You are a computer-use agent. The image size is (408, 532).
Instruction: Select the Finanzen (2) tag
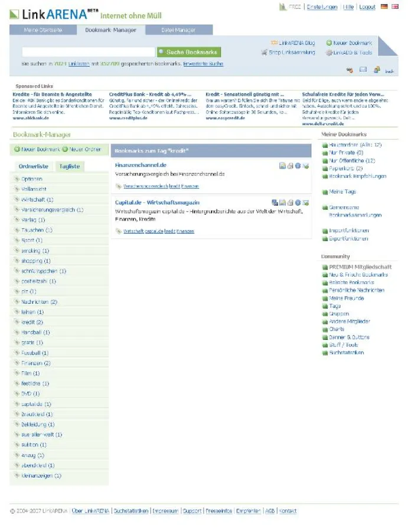pos(36,363)
